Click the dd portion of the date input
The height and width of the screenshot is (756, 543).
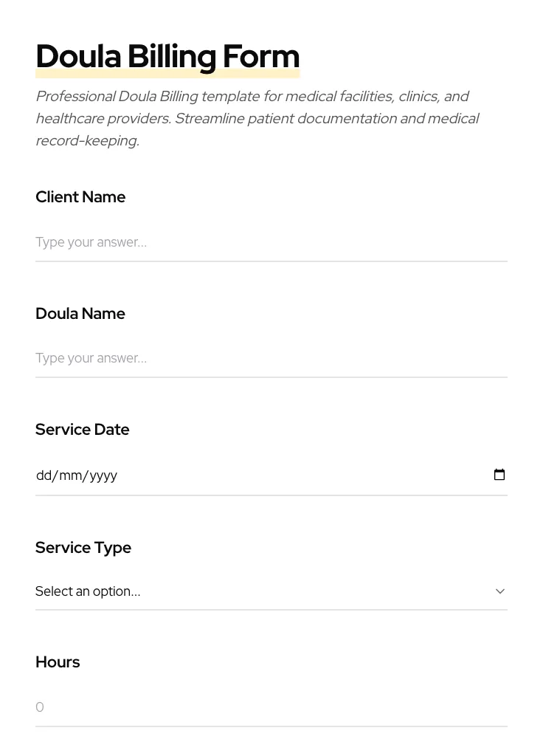tap(44, 475)
